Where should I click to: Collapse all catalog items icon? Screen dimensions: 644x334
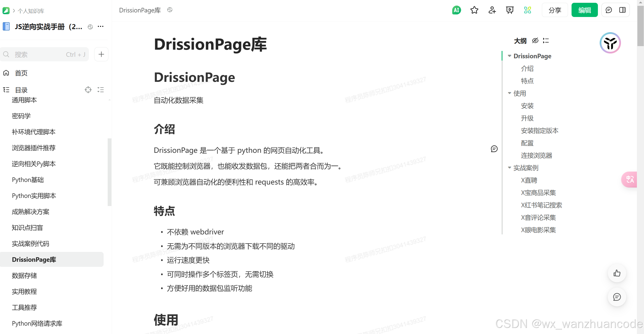(101, 90)
